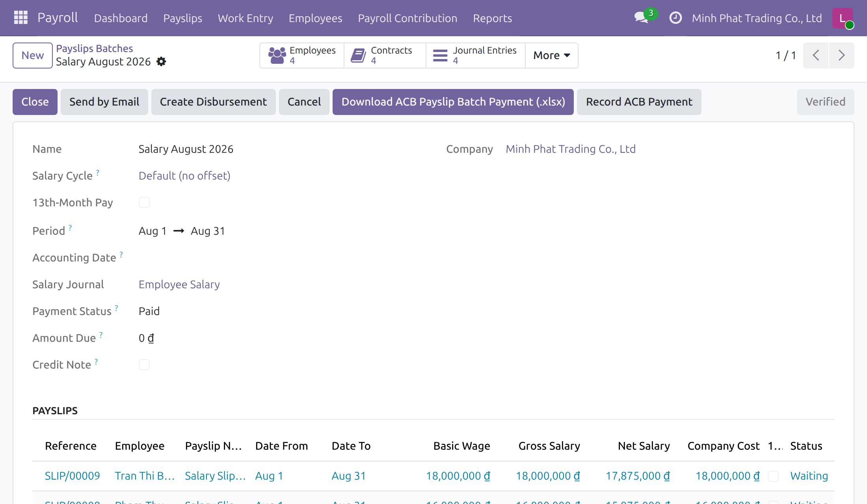This screenshot has height=504, width=867.
Task: Click Waiting status of SLIP/00009
Action: [x=809, y=476]
